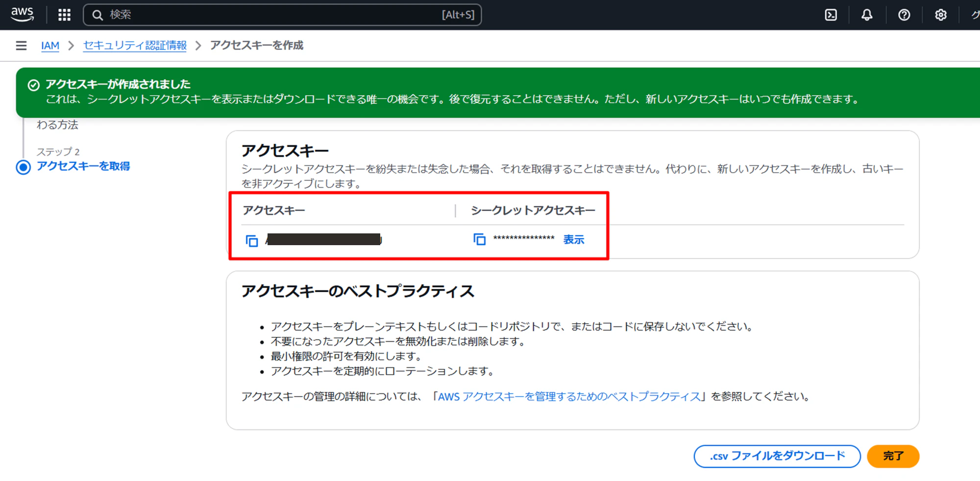Click the bullet about rotating access keys
Image resolution: width=980 pixels, height=481 pixels.
pos(383,371)
